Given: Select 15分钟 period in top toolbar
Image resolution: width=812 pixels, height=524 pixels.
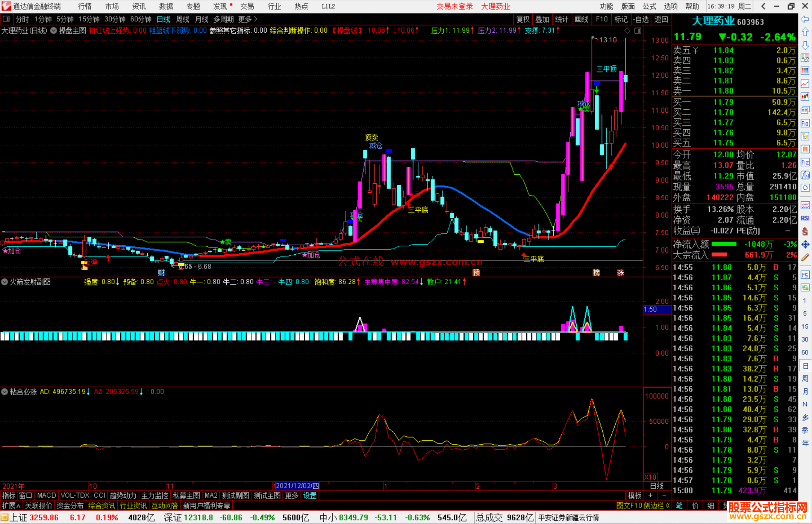Looking at the screenshot, I should point(89,19).
